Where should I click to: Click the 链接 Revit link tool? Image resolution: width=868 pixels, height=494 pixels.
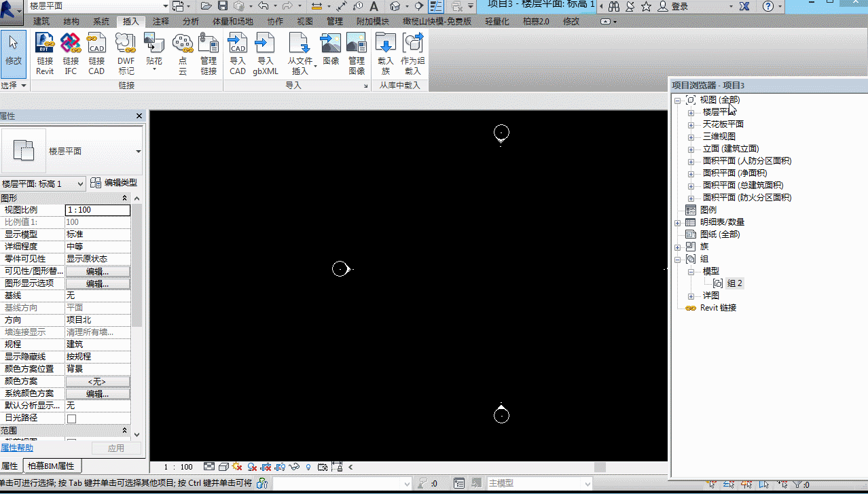tap(45, 53)
